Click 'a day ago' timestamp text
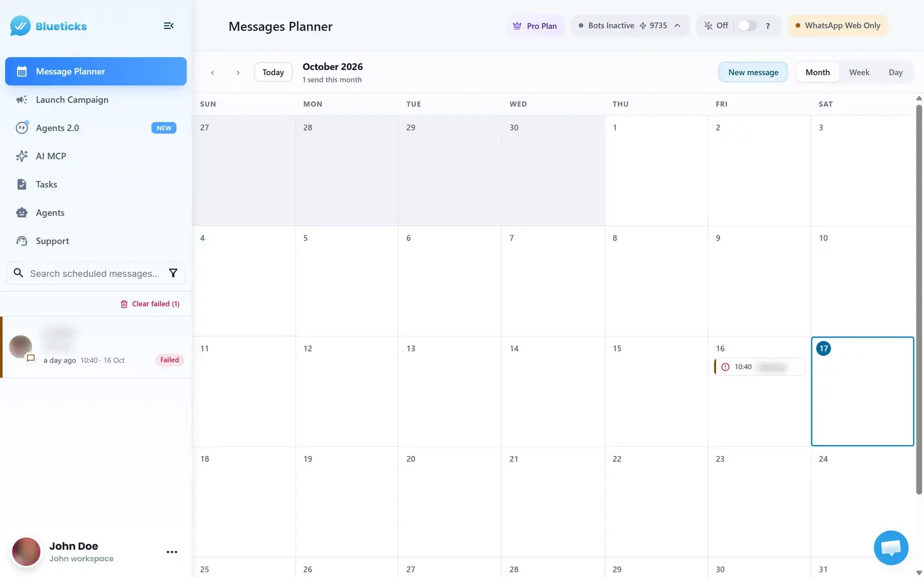The image size is (924, 578). pos(60,360)
